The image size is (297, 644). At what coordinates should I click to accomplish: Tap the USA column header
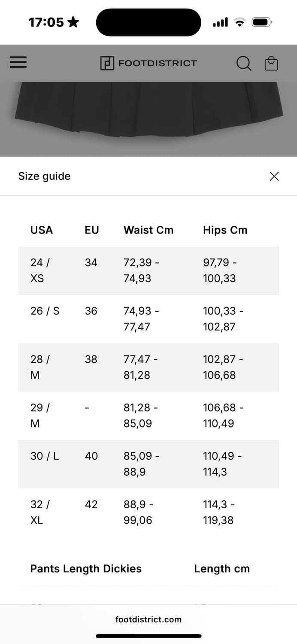click(42, 230)
